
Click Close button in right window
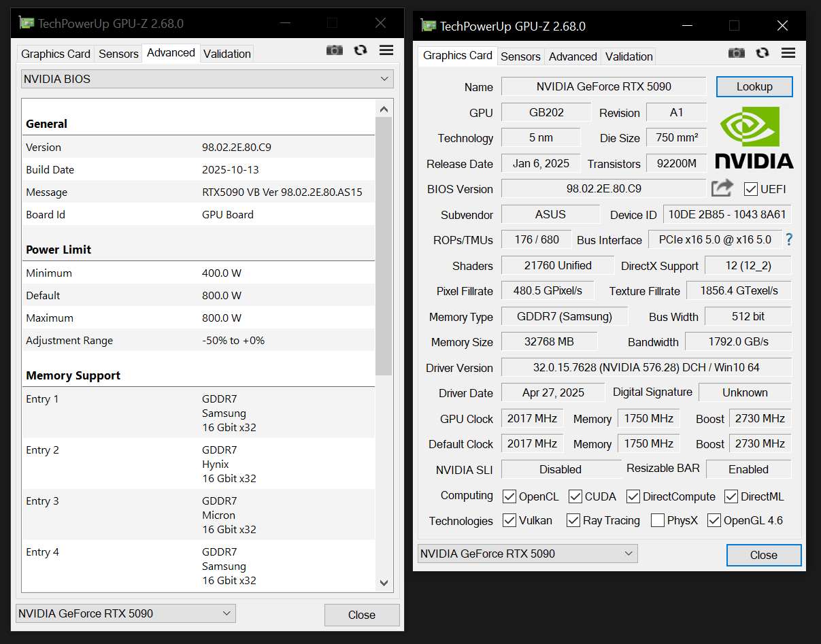764,555
